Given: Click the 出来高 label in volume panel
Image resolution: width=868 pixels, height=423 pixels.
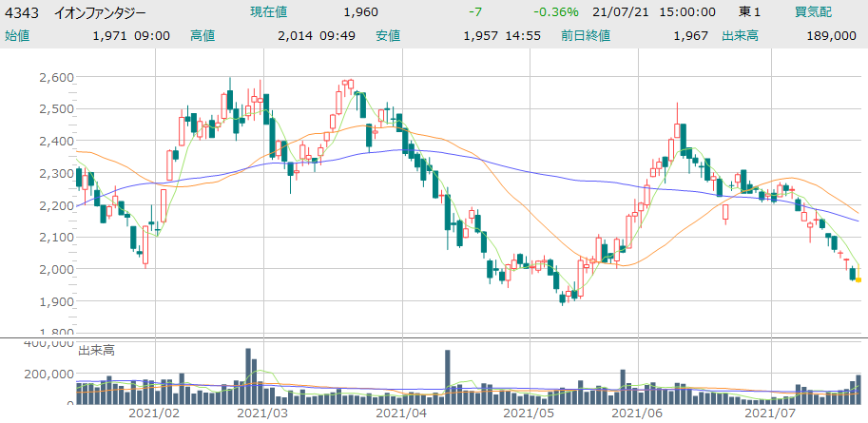Looking at the screenshot, I should tap(95, 351).
